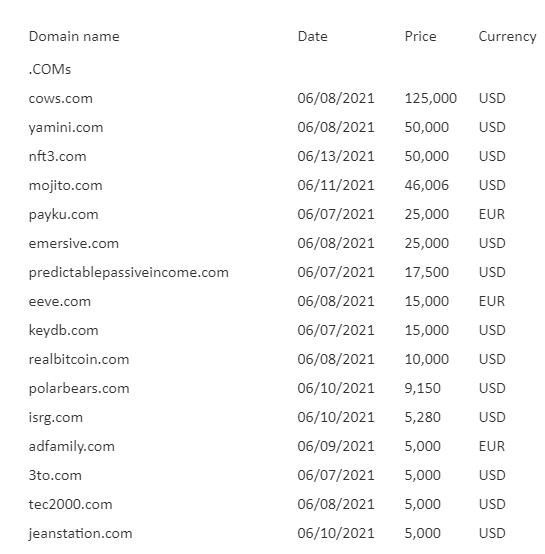Click the 125,000 price cell
Screen dimensions: 545x554
[x=431, y=98]
